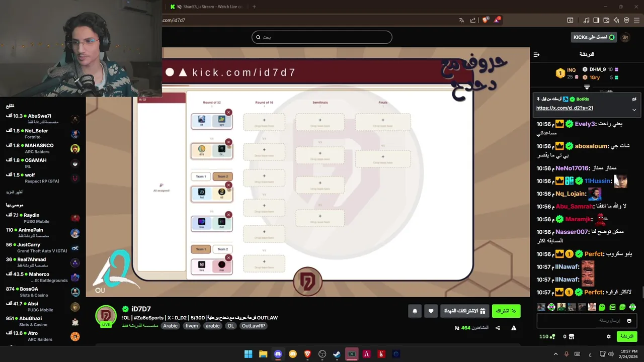
Task: Click the notification bell button for iD7D7
Action: [415, 311]
